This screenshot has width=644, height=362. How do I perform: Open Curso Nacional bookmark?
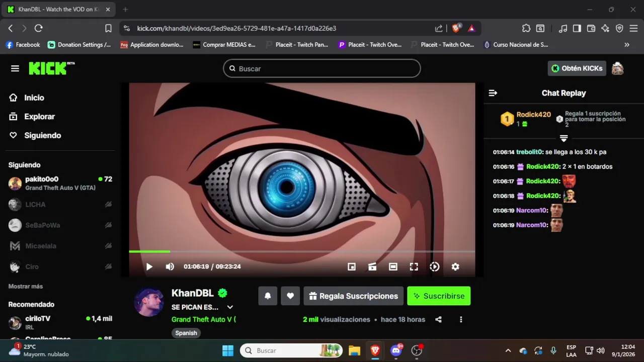click(x=516, y=45)
